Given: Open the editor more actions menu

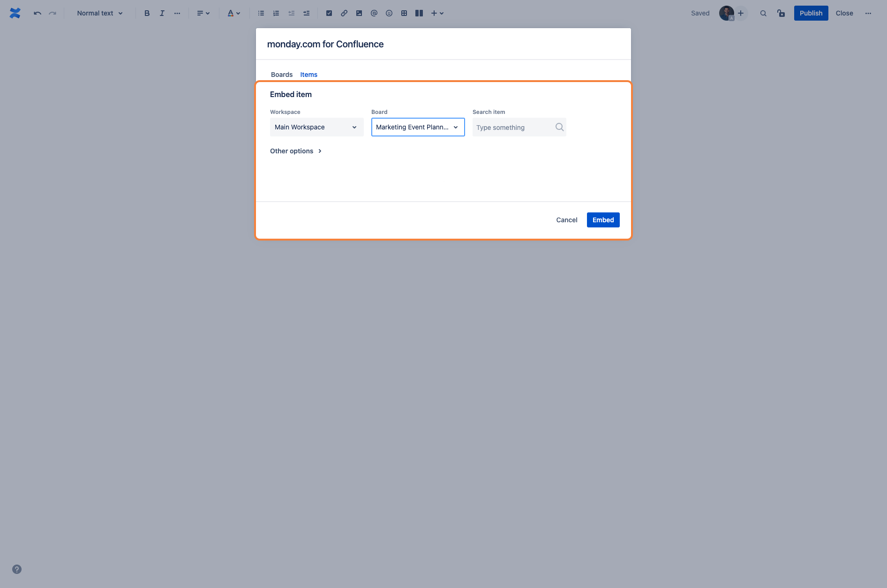Looking at the screenshot, I should pyautogui.click(x=868, y=13).
